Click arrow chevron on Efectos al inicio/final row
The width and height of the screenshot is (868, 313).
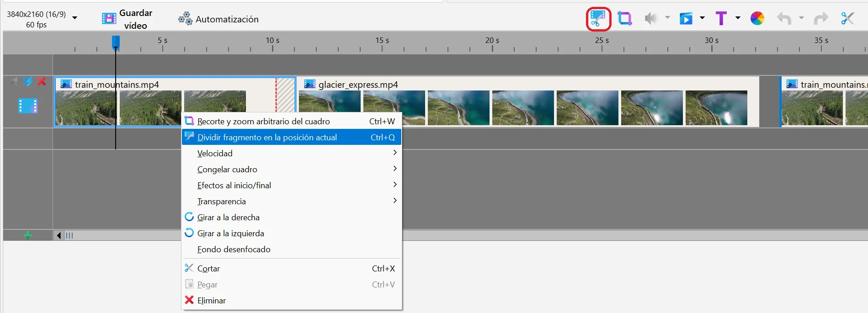[395, 185]
